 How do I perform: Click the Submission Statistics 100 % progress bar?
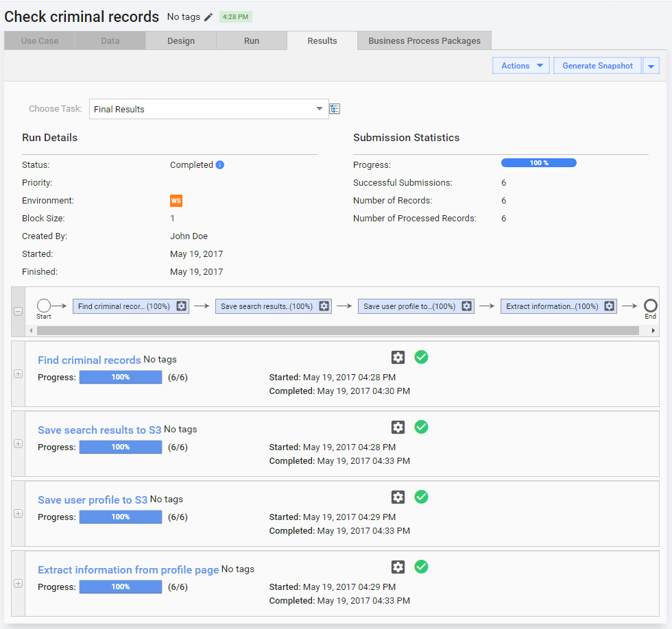(539, 162)
